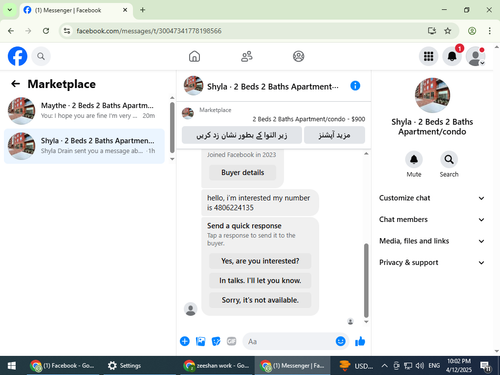Open the listing thumbnail in the Marketplace banner
The image size is (500, 375).
[188, 113]
